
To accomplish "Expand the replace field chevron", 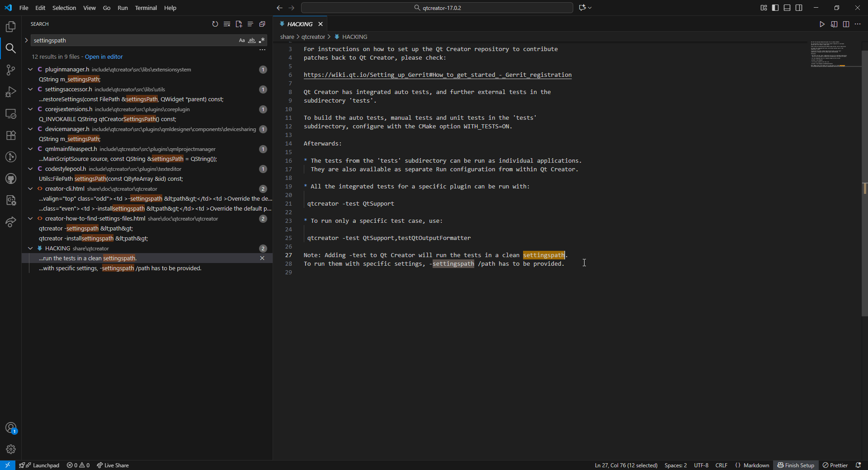I will coord(26,40).
